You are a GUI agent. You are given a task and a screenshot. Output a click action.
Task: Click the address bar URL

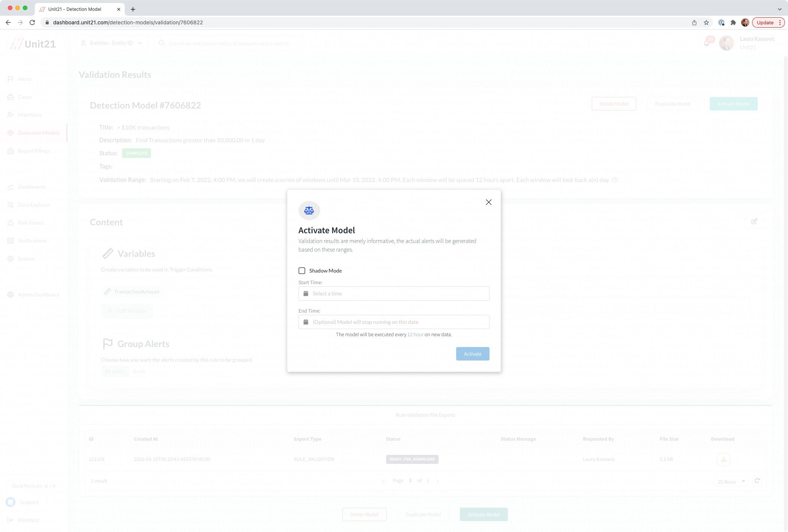pyautogui.click(x=128, y=22)
